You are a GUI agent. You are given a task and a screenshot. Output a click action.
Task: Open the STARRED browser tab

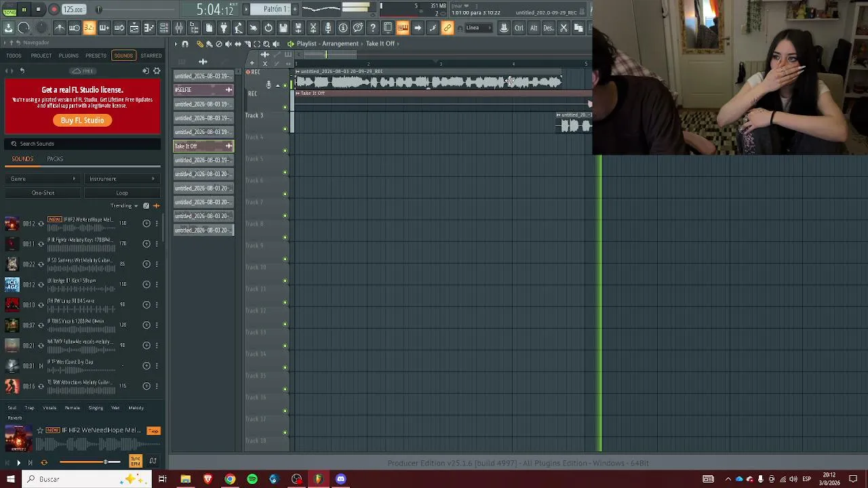tap(151, 56)
